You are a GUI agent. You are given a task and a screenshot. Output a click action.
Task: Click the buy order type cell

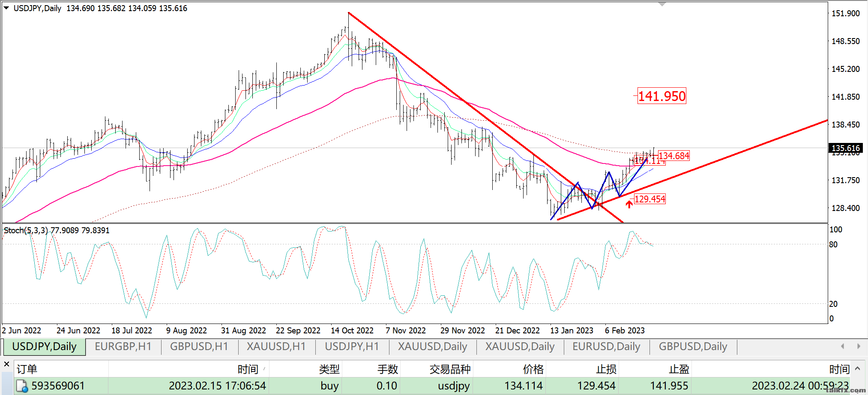click(x=329, y=386)
